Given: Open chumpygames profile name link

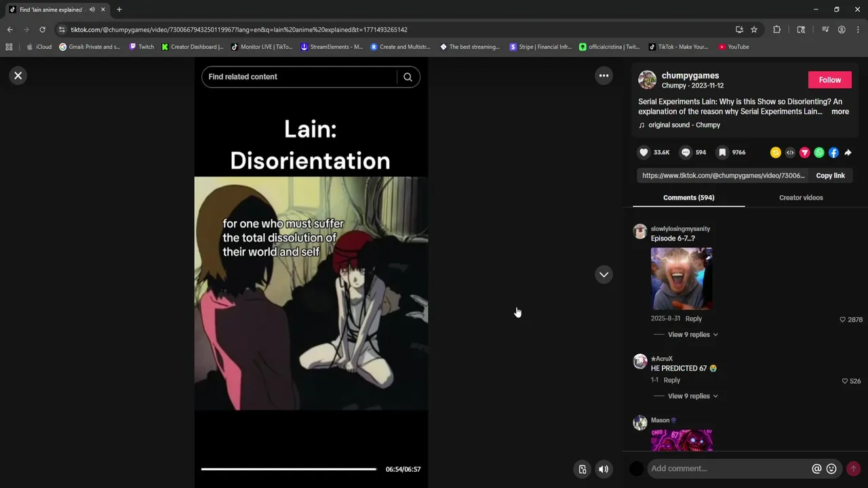Looking at the screenshot, I should 690,75.
